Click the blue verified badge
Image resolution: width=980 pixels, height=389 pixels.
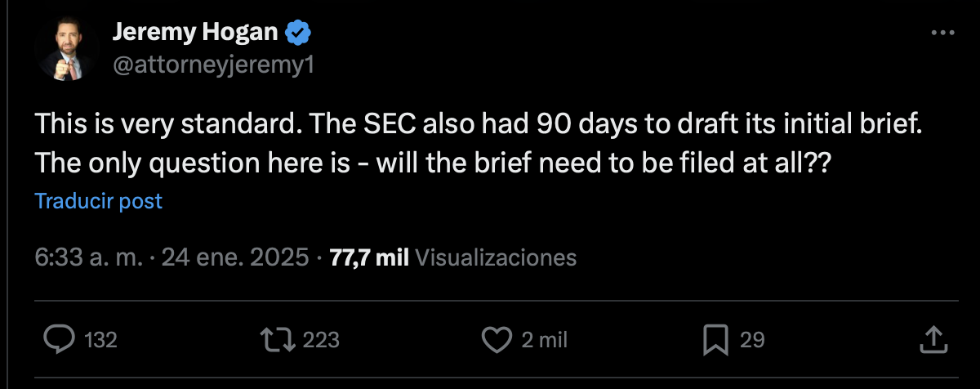[296, 34]
